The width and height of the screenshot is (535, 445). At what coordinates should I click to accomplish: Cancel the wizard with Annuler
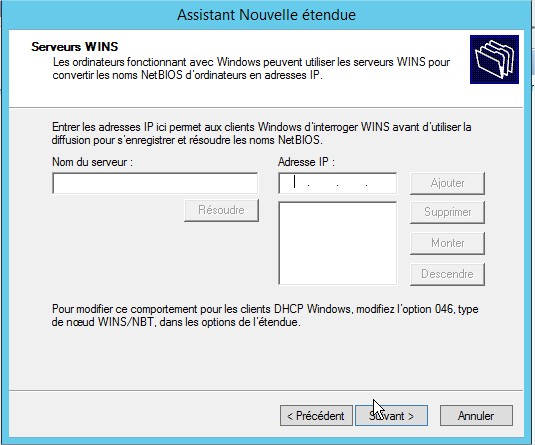pos(476,416)
